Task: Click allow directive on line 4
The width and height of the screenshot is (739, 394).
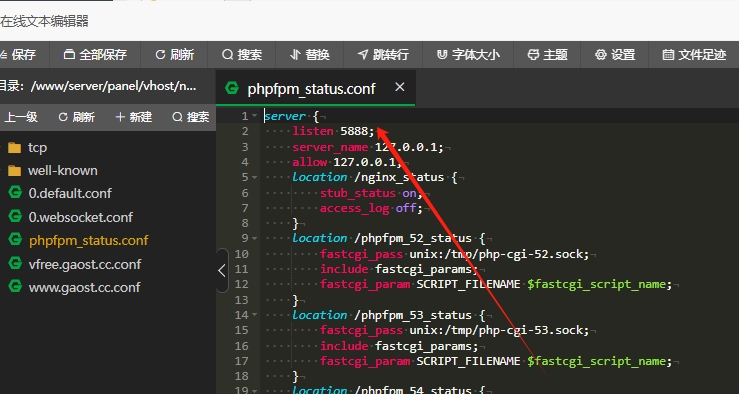Action: point(310,162)
